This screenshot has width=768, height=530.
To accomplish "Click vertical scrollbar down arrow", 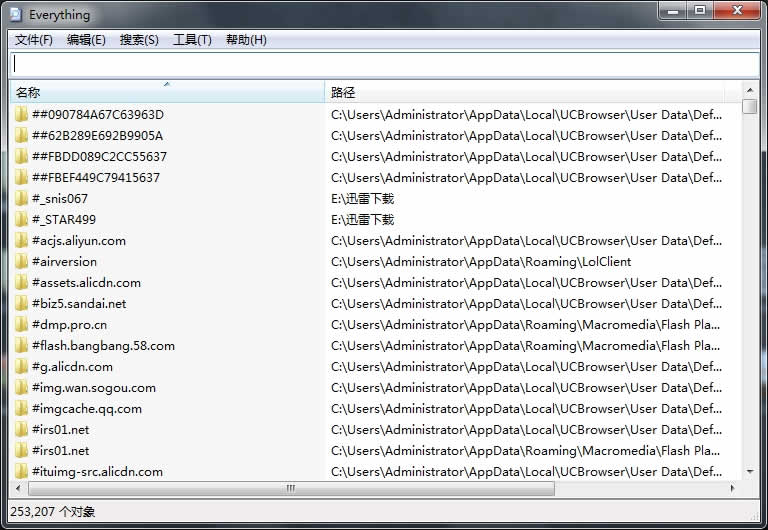I will click(x=750, y=472).
